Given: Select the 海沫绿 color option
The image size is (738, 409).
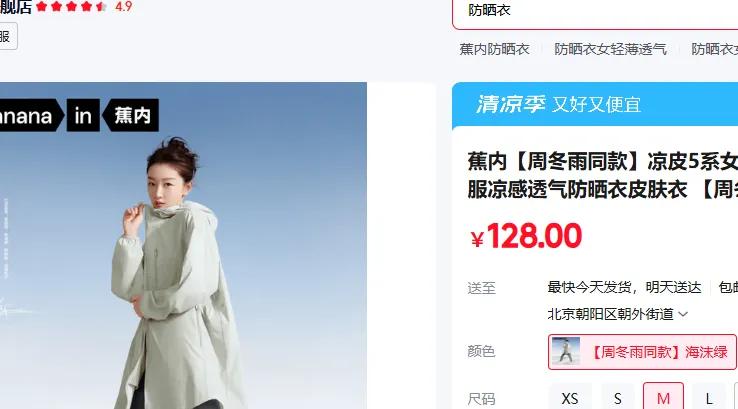Looking at the screenshot, I should click(642, 352).
